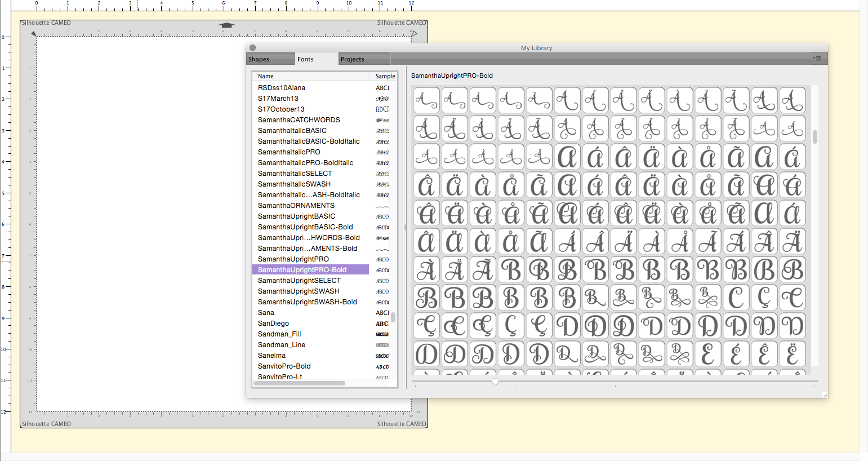Pick the SamanthaItalicSWASH font

(321, 184)
